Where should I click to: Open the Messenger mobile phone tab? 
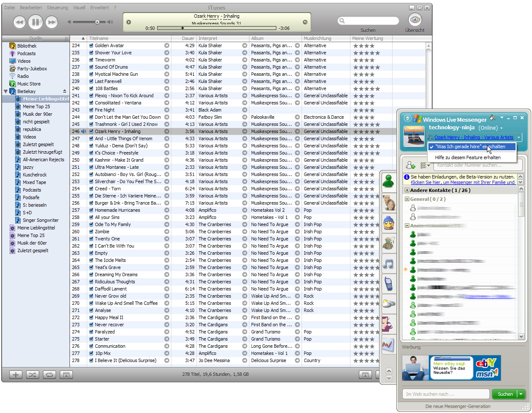388,284
